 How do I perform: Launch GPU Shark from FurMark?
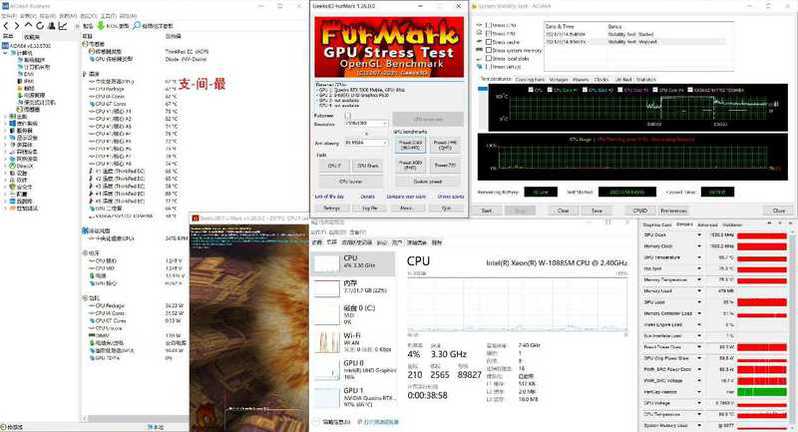[367, 166]
